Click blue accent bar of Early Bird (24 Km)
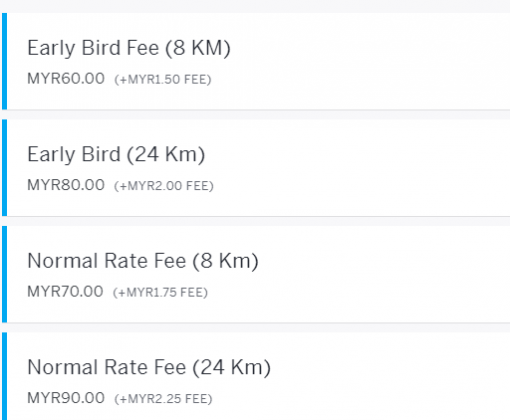Screen dimensions: 510x420 pyautogui.click(x=4, y=168)
